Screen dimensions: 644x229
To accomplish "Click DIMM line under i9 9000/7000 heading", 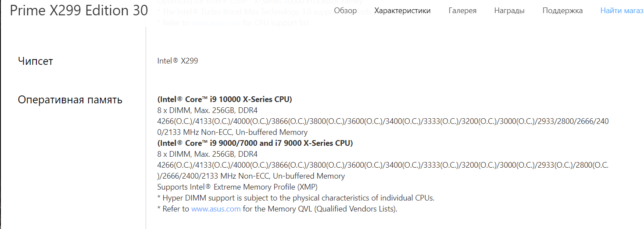I will click(x=208, y=154).
